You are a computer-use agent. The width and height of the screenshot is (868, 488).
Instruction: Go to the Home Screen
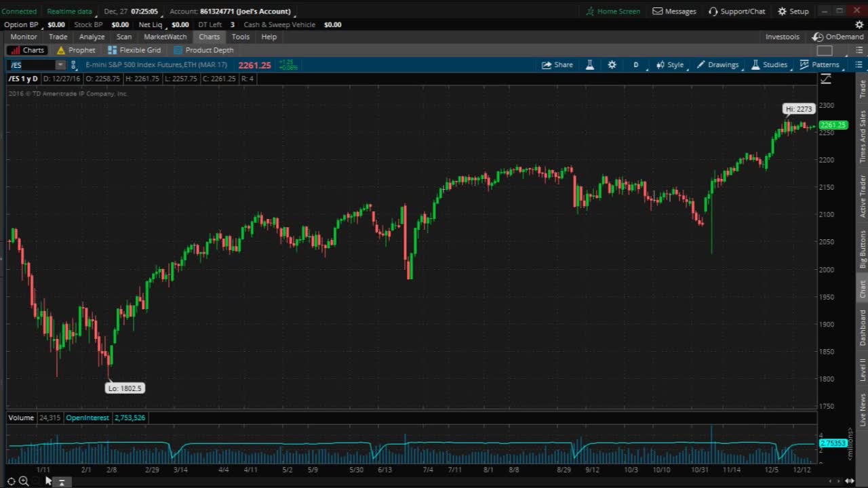[x=613, y=12]
